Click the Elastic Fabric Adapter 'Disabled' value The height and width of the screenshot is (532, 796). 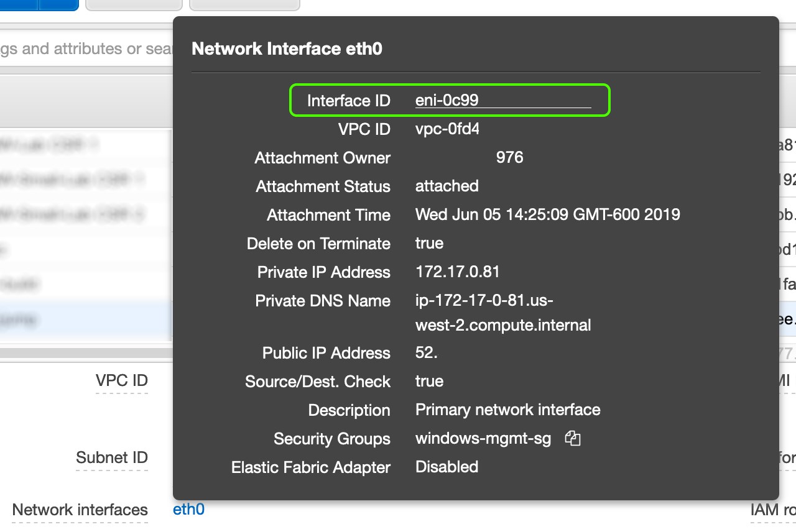[x=447, y=467]
